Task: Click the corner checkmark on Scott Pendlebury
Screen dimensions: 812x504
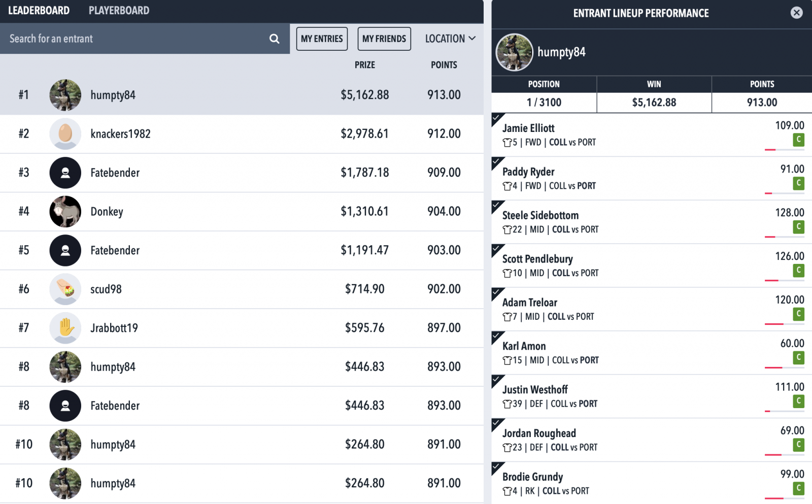Action: pyautogui.click(x=497, y=249)
